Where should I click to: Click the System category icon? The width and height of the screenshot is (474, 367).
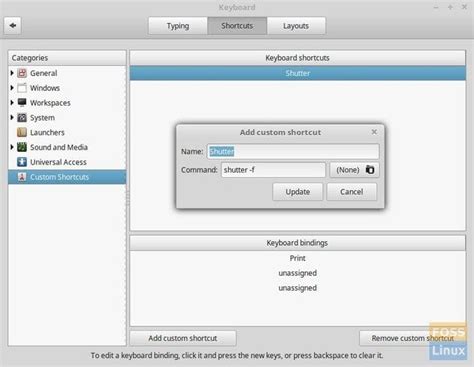click(22, 118)
